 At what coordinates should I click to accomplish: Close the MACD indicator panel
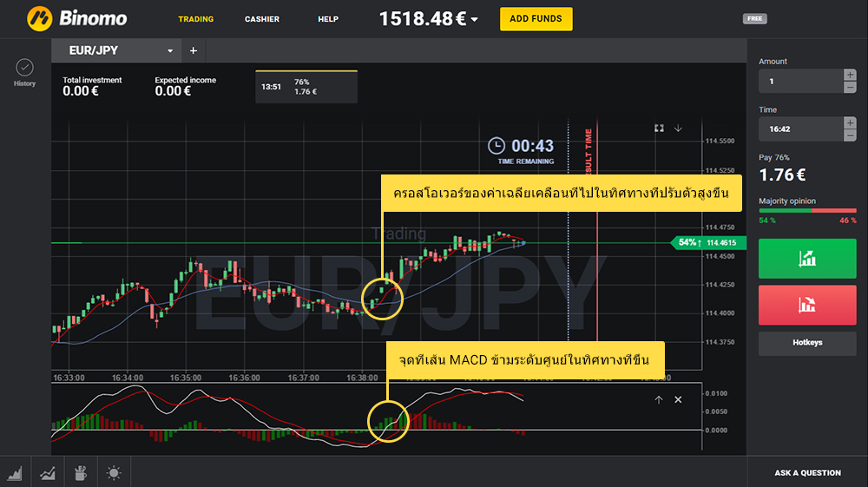click(678, 399)
